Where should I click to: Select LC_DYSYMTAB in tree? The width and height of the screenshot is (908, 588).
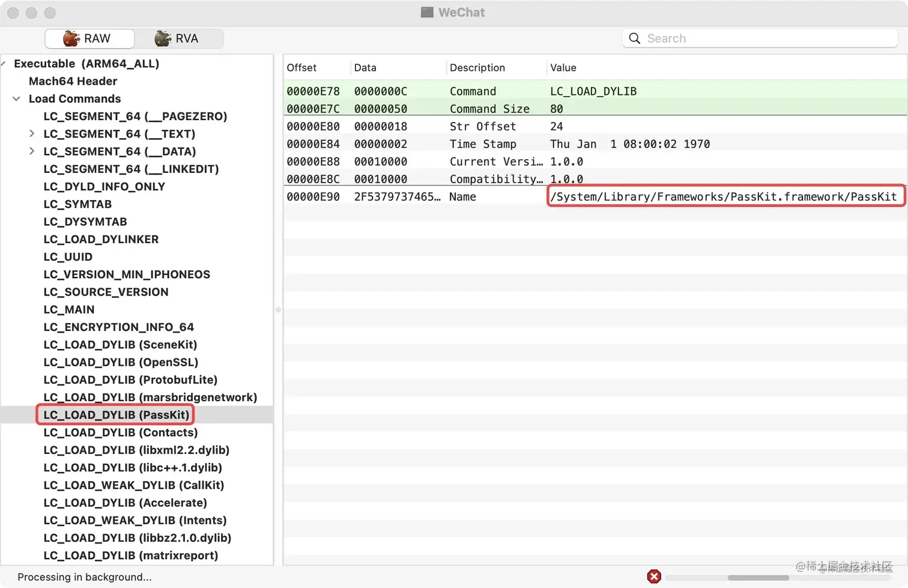85,222
